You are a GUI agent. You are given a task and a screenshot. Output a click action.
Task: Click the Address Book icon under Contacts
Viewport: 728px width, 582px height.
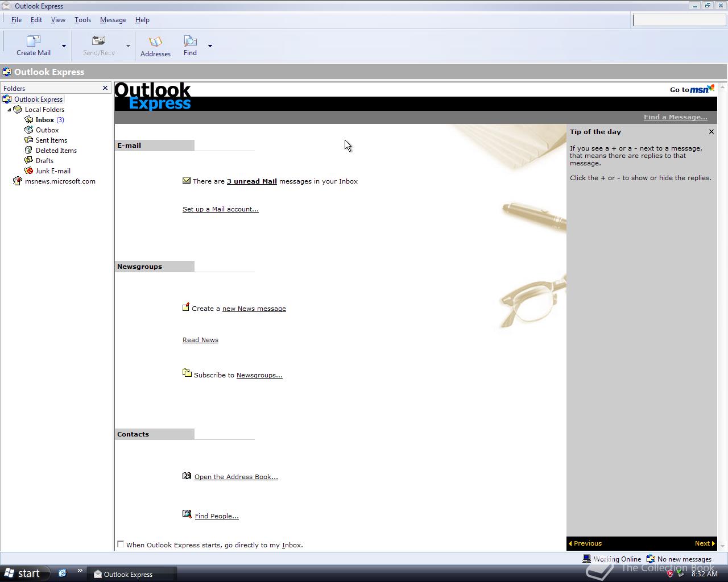click(x=187, y=476)
